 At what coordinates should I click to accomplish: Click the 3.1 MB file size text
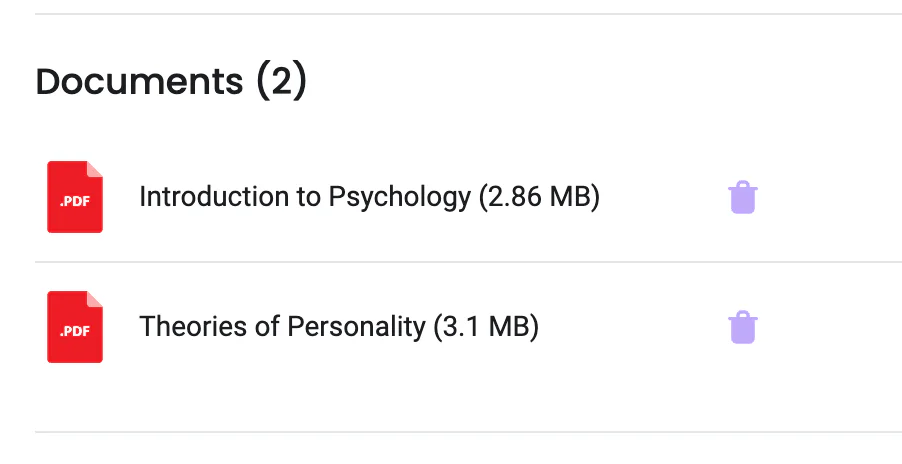point(486,327)
